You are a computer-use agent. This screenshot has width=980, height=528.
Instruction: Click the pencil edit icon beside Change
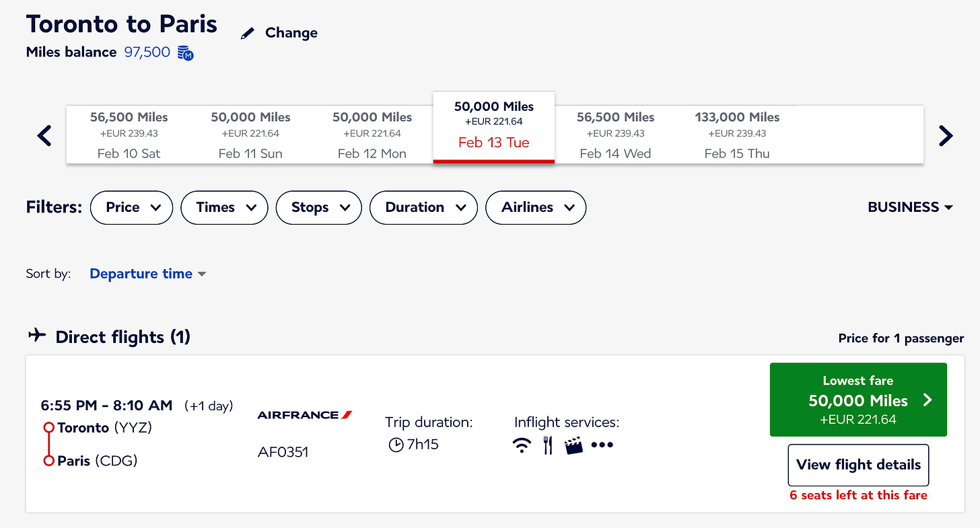pos(248,34)
